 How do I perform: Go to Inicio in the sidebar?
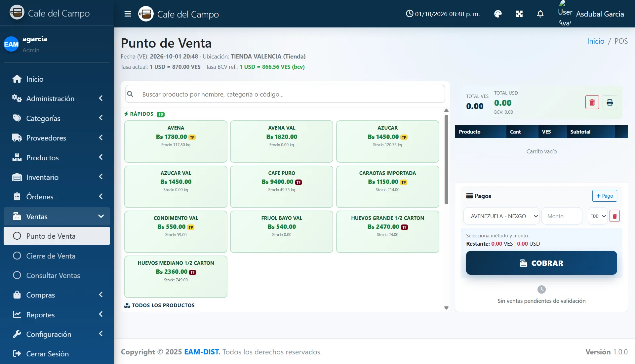pos(57,79)
